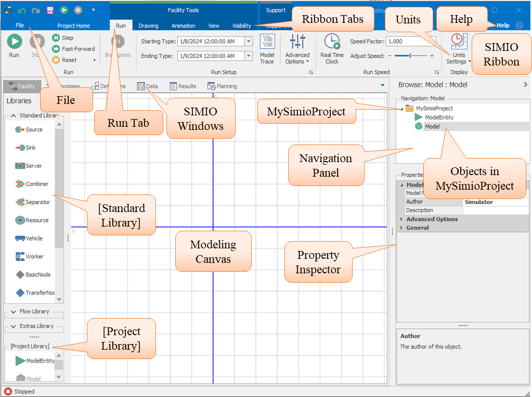Select the BasicNode object

pos(33,274)
